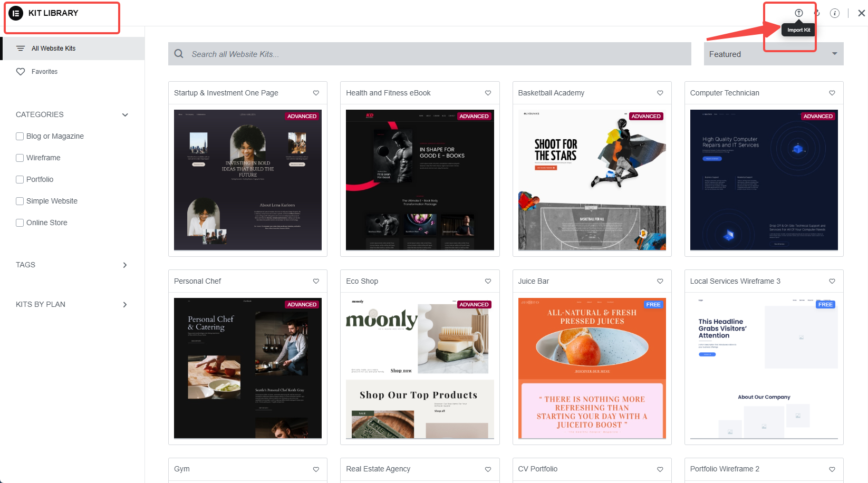Open the Personal Chef kit thumbnail

[x=248, y=368]
